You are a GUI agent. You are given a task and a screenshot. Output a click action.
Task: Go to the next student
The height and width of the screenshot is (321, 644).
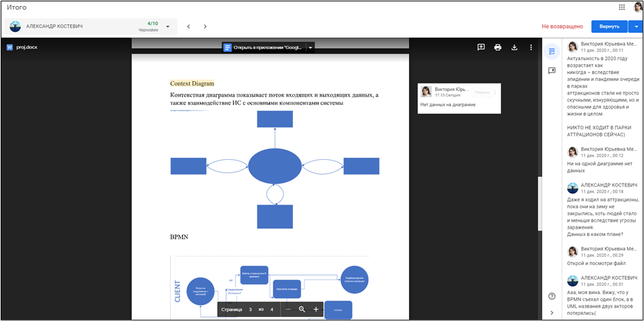click(x=205, y=26)
